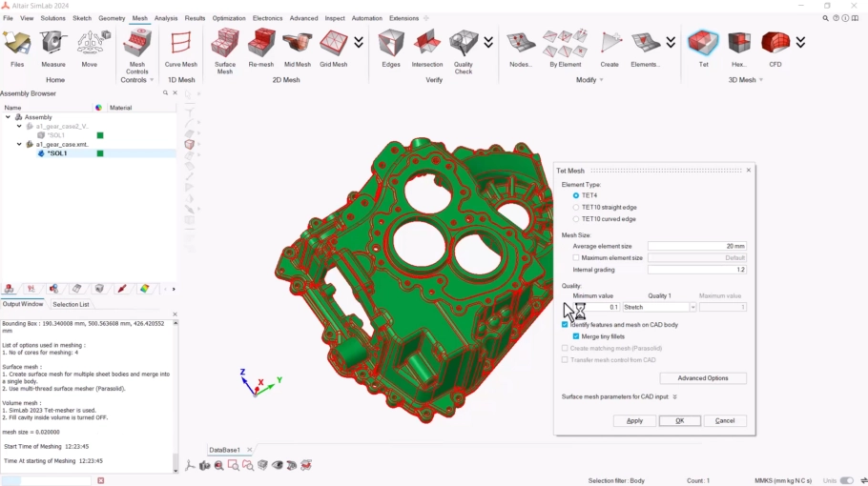Screen dimensions: 868x486
Task: Open the Results tab
Action: pos(195,18)
